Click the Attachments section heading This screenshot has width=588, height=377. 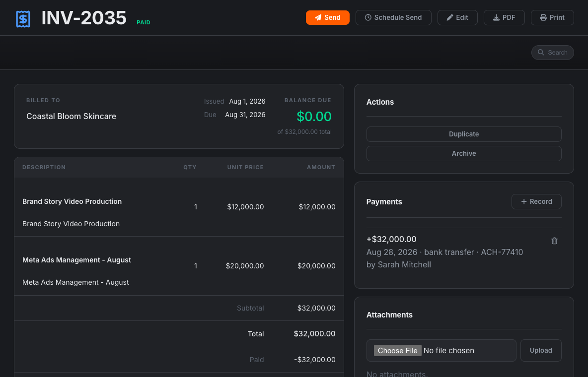pos(389,315)
